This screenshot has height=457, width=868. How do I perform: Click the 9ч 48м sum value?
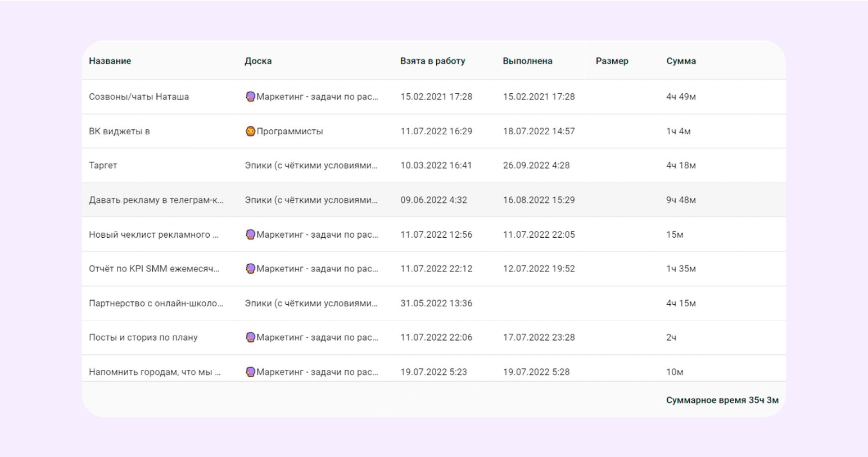[x=681, y=200]
